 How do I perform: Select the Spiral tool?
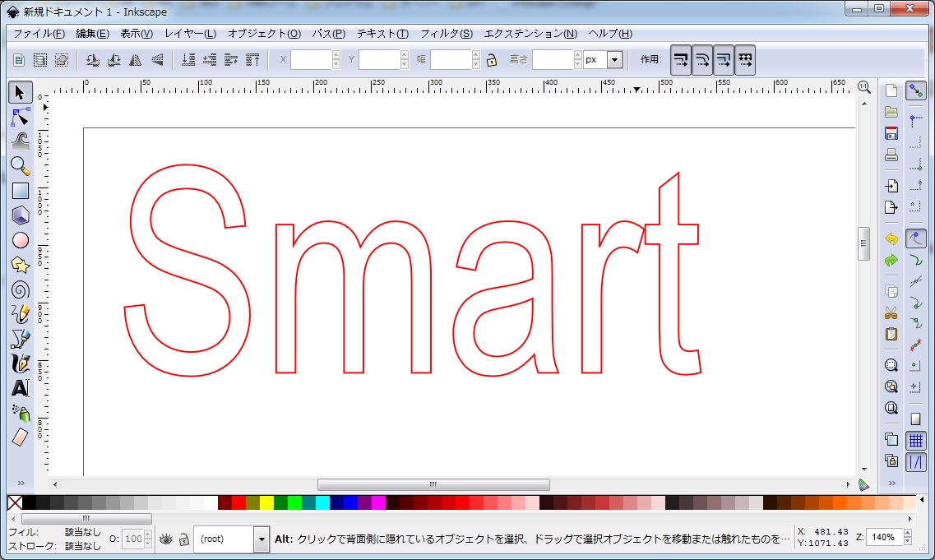click(20, 289)
